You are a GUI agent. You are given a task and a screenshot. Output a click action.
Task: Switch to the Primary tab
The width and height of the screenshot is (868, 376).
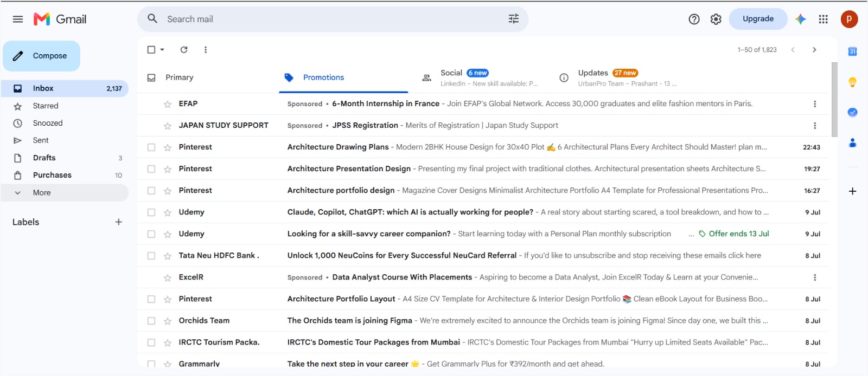coord(208,77)
